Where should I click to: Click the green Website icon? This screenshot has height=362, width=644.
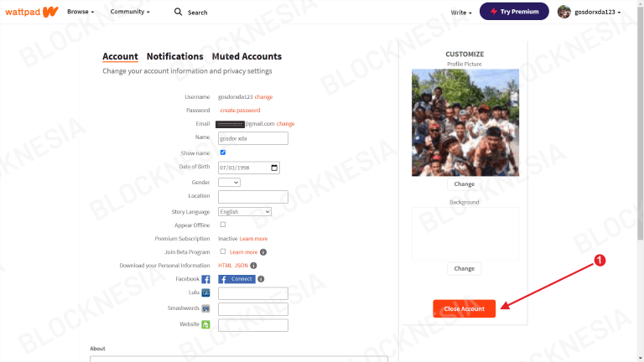[205, 324]
